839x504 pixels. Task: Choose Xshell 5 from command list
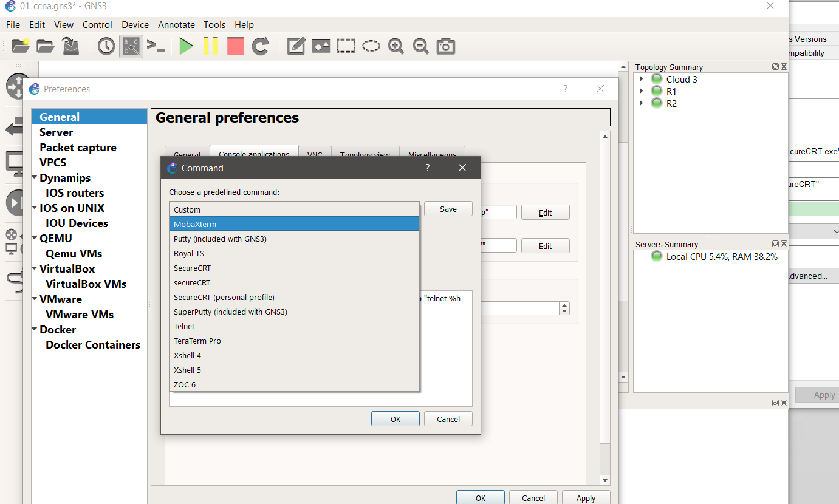[x=294, y=370]
